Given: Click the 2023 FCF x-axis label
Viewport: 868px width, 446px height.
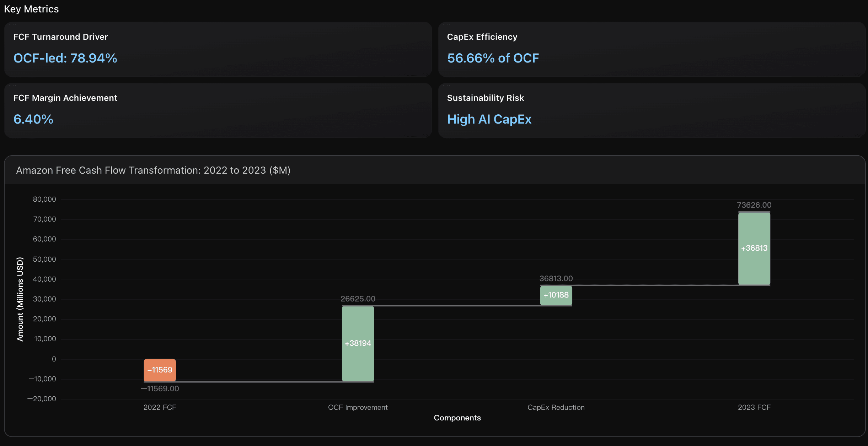Looking at the screenshot, I should [x=754, y=408].
